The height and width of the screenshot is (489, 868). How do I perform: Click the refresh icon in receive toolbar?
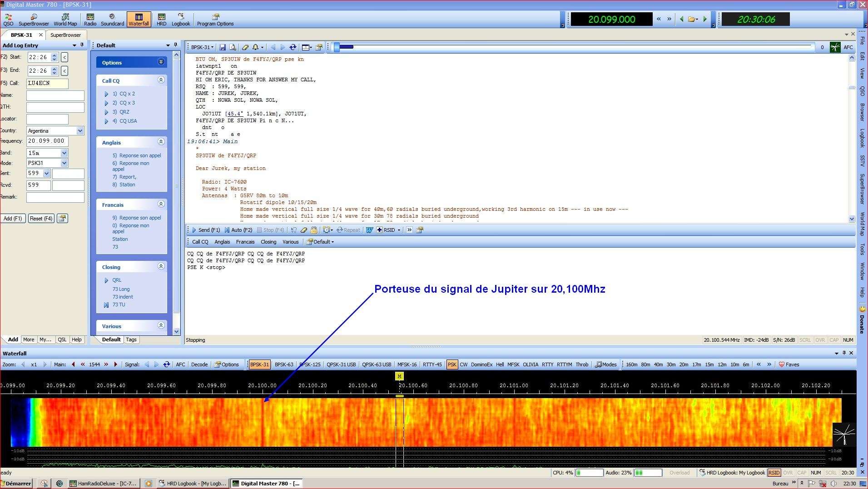tap(293, 47)
